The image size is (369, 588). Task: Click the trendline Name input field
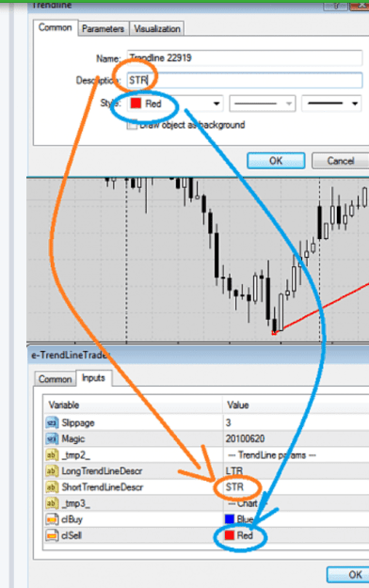(x=245, y=58)
